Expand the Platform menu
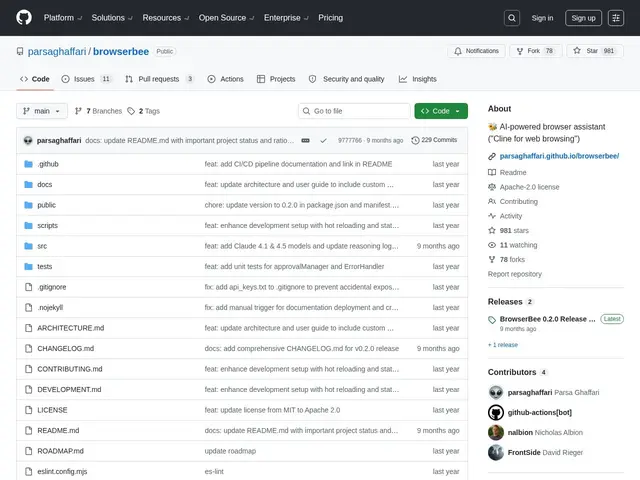This screenshot has width=640, height=480. (63, 18)
